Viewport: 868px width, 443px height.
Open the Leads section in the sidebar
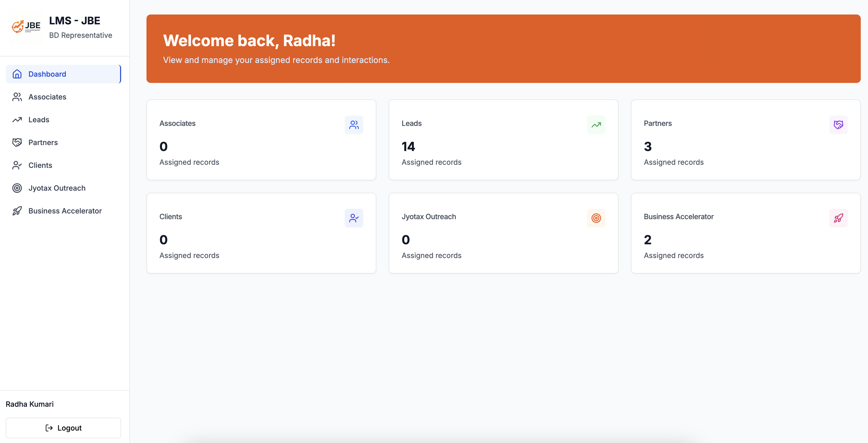[x=63, y=119]
